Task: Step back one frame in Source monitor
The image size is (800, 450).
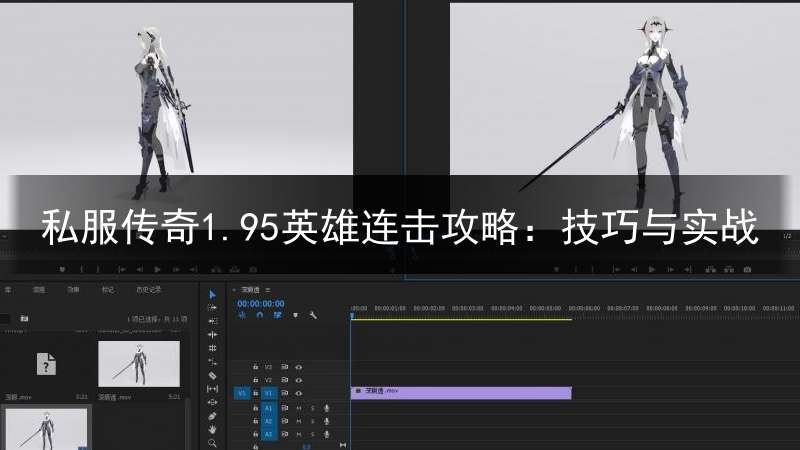Action: click(x=139, y=269)
